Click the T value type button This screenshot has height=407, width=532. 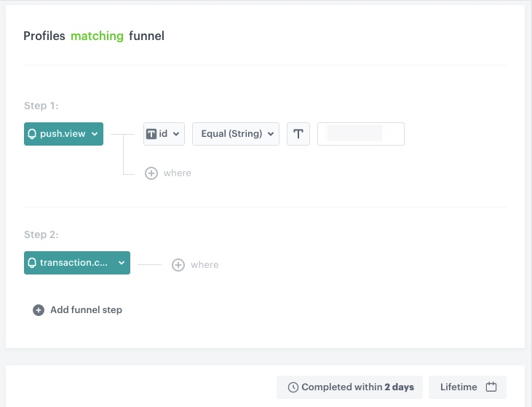point(298,134)
